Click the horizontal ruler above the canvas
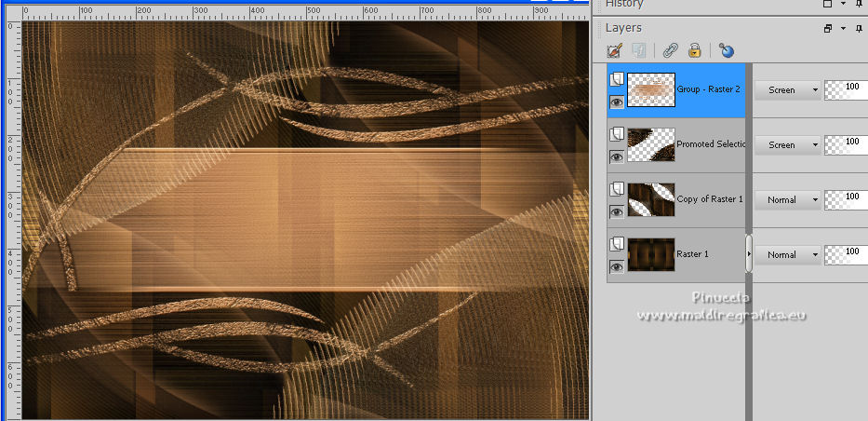 pyautogui.click(x=305, y=13)
